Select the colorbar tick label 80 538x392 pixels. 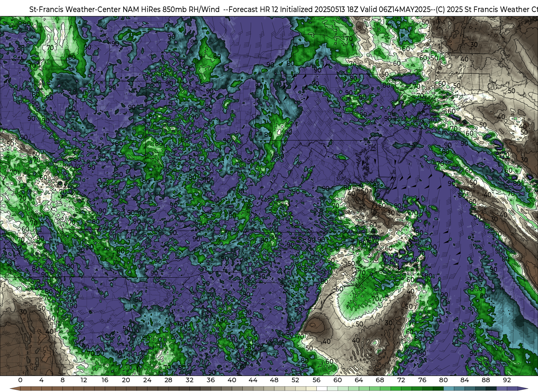pyautogui.click(x=443, y=380)
